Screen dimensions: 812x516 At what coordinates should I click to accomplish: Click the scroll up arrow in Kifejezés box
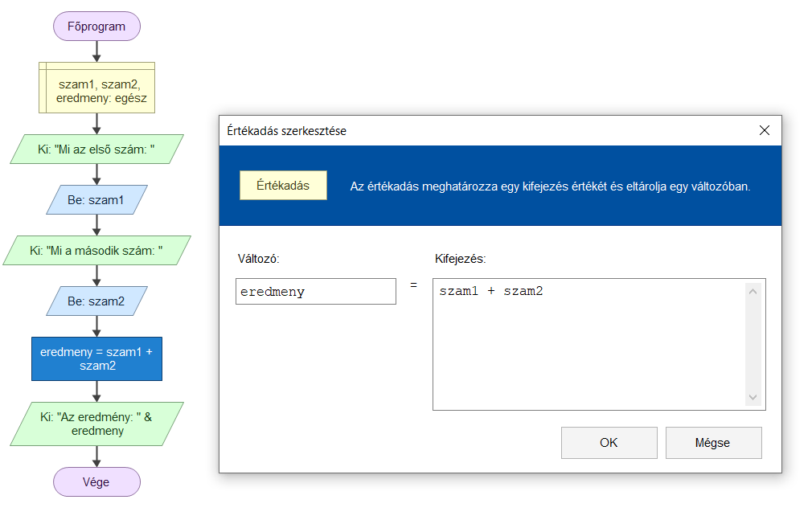point(753,292)
